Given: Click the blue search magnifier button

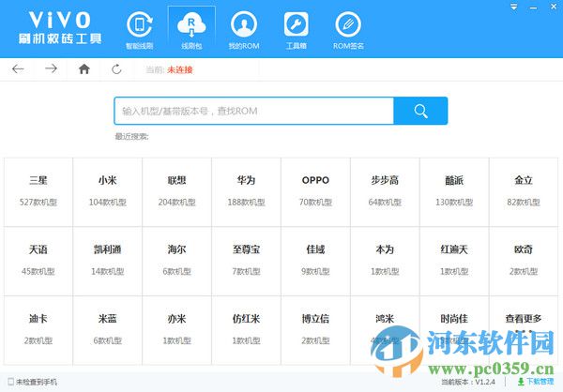Looking at the screenshot, I should (420, 111).
